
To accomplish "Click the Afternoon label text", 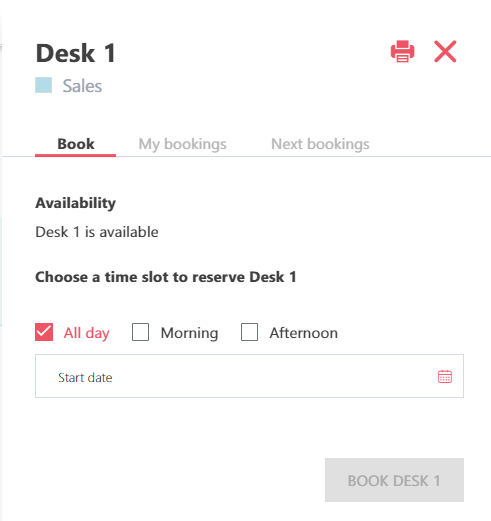I will [x=304, y=333].
